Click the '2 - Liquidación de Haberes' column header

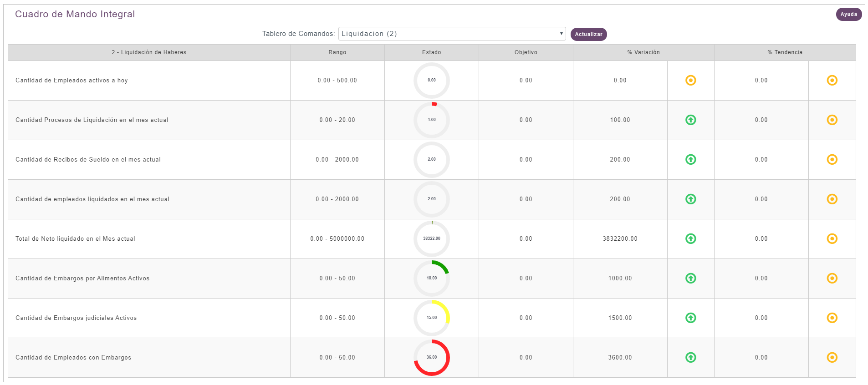[149, 52]
